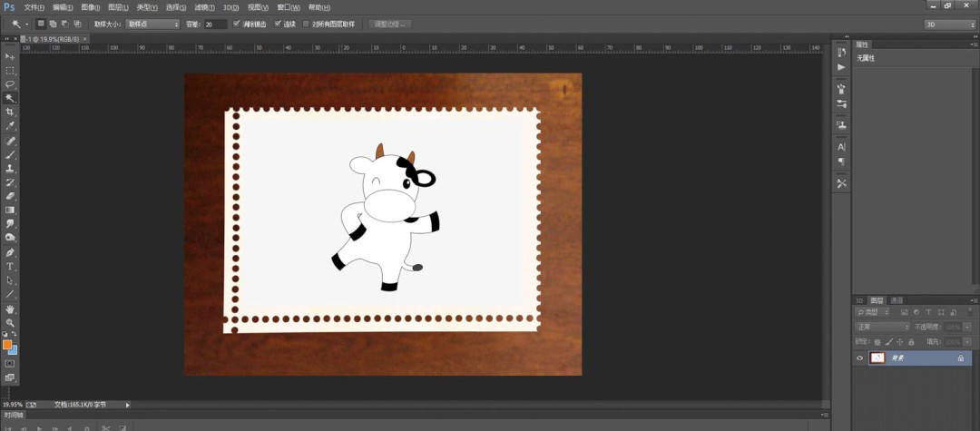This screenshot has width=980, height=431.
Task: Select the Lasso tool
Action: [10, 83]
